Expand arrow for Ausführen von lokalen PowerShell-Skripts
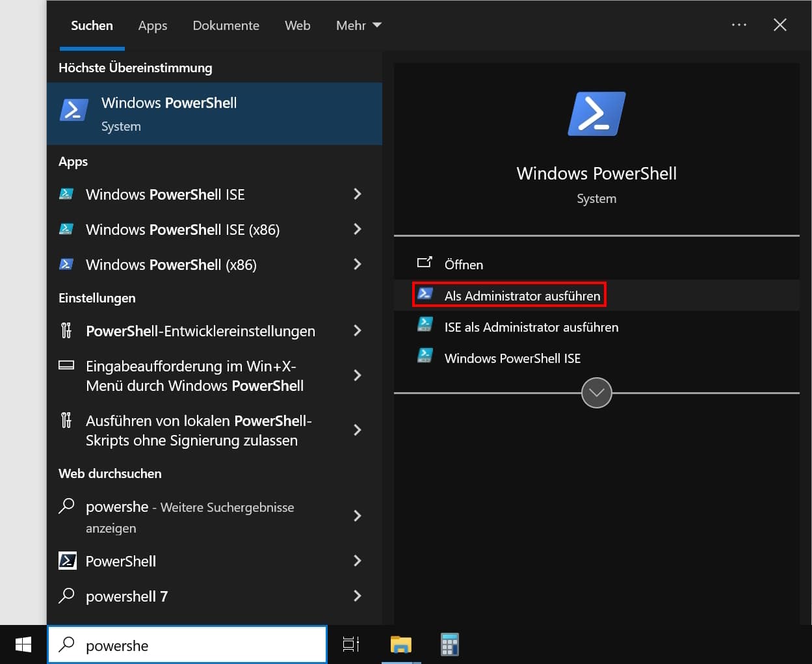Image resolution: width=812 pixels, height=664 pixels. (357, 430)
